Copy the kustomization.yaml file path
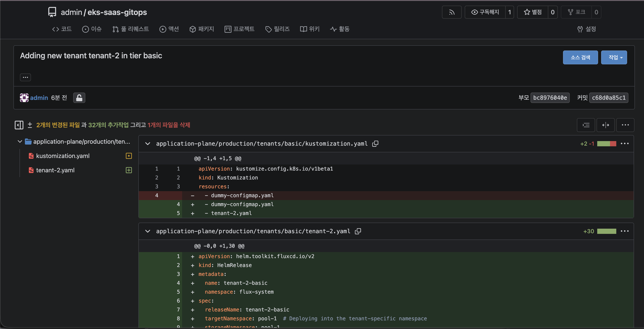 (375, 144)
